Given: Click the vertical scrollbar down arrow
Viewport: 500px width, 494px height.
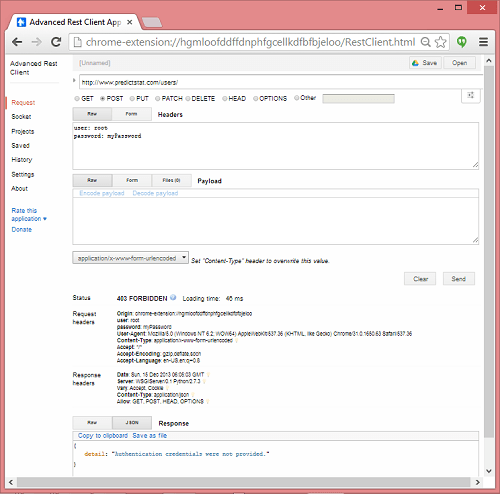Looking at the screenshot, I should coord(489,471).
